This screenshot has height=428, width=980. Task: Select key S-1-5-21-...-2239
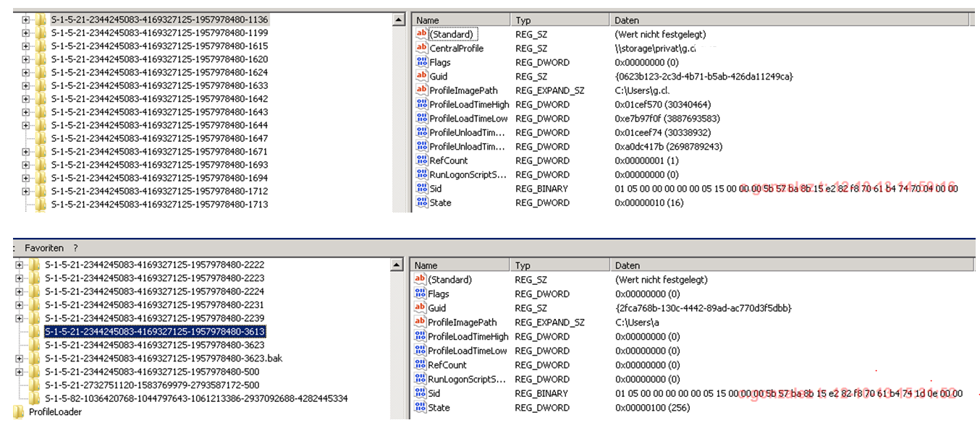coord(154,318)
